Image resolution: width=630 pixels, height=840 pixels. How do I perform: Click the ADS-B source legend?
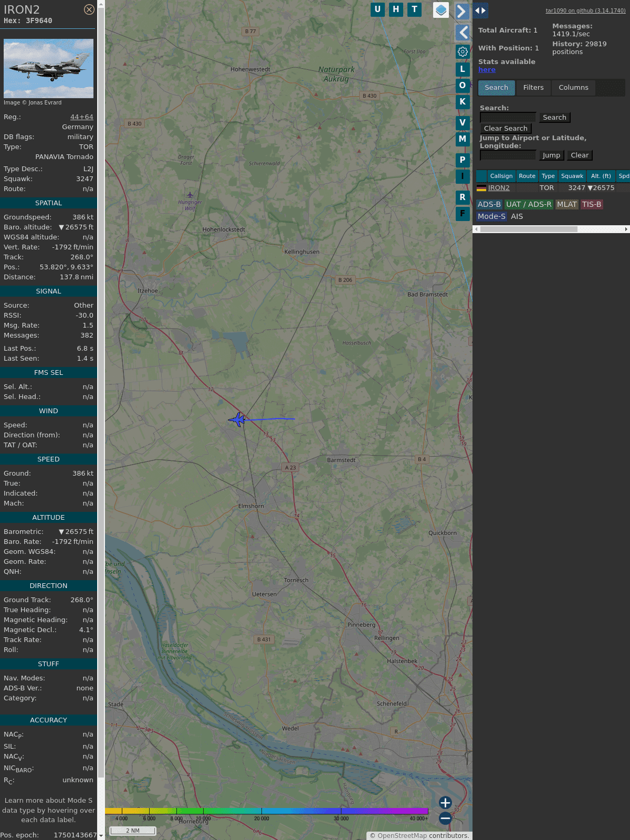(x=489, y=205)
